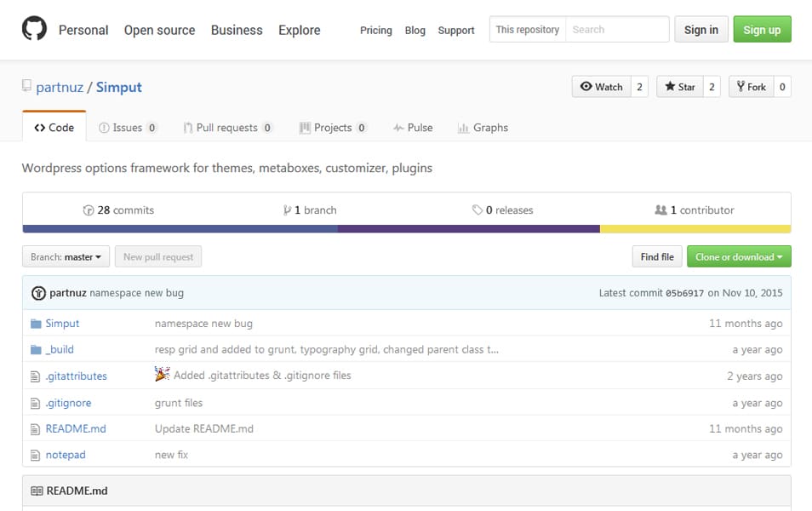Star the Simput repository

680,87
